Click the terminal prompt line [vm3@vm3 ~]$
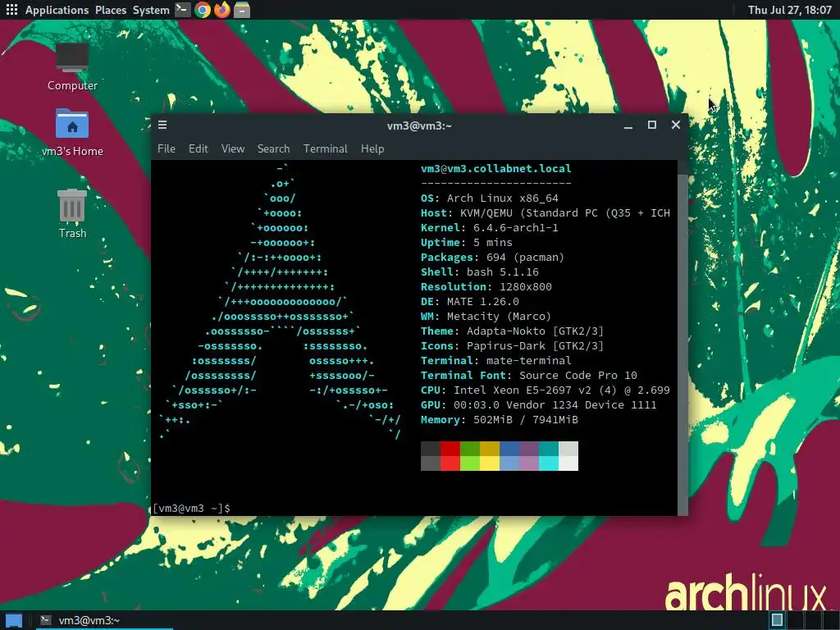Image resolution: width=840 pixels, height=630 pixels. coord(191,508)
